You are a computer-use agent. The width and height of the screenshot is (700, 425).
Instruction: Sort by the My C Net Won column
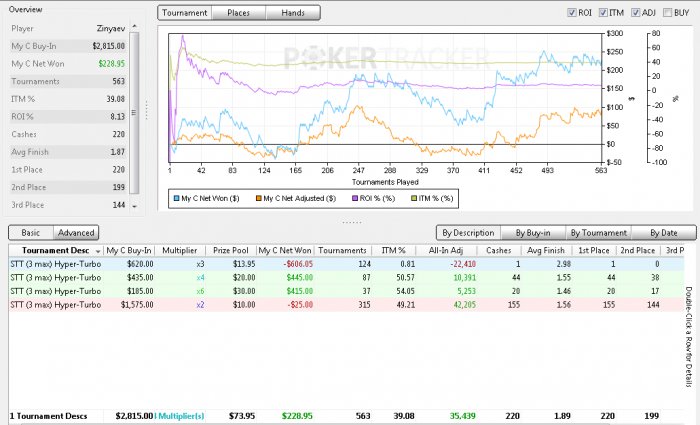click(x=284, y=249)
